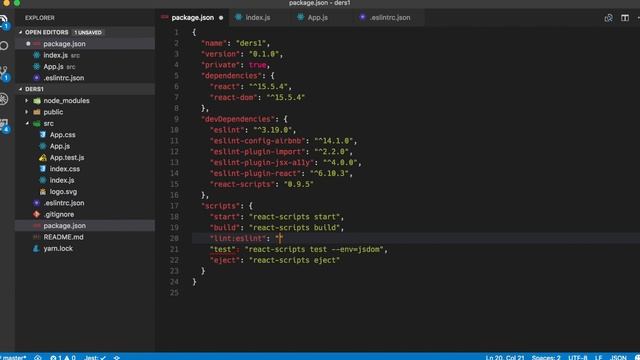This screenshot has height=360, width=640.
Task: Switch to the .eslintrc.json tab
Action: 390,18
